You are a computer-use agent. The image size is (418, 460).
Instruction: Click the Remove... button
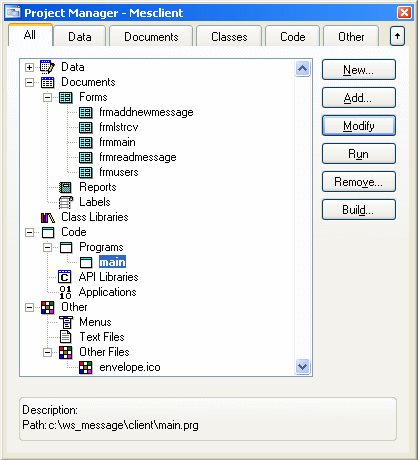pyautogui.click(x=359, y=182)
